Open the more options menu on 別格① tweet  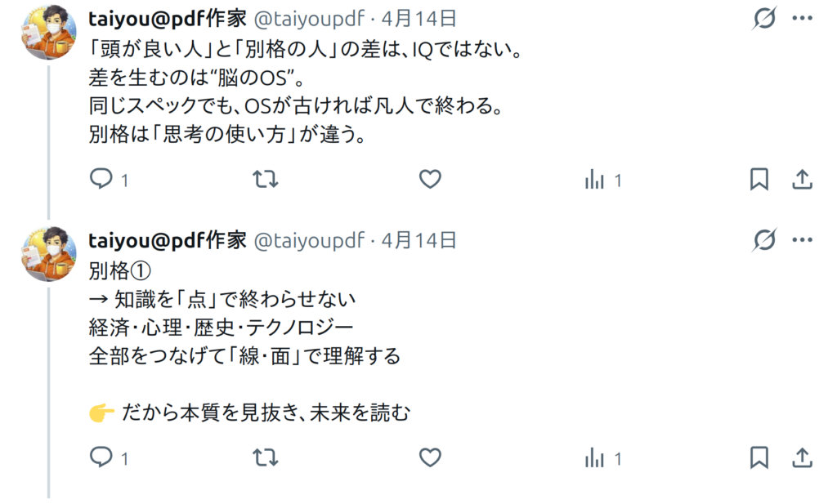click(803, 240)
